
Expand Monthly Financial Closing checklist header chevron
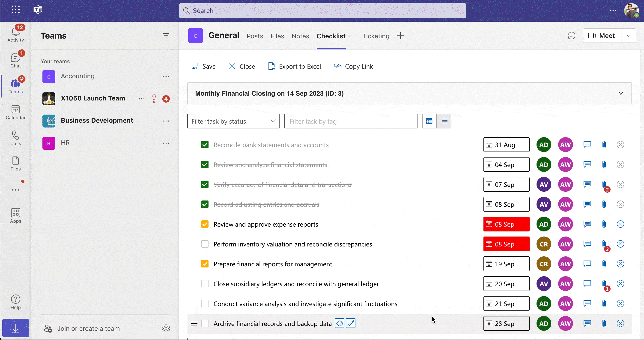(621, 93)
